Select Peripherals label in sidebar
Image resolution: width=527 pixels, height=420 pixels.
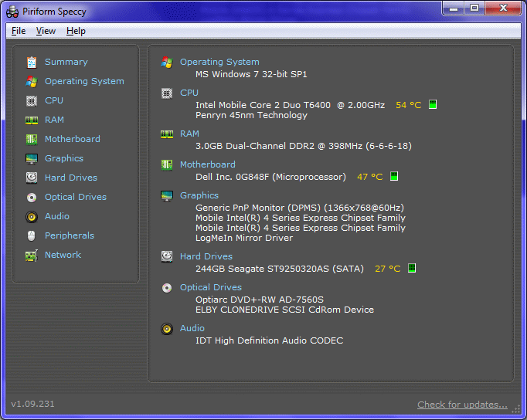70,236
